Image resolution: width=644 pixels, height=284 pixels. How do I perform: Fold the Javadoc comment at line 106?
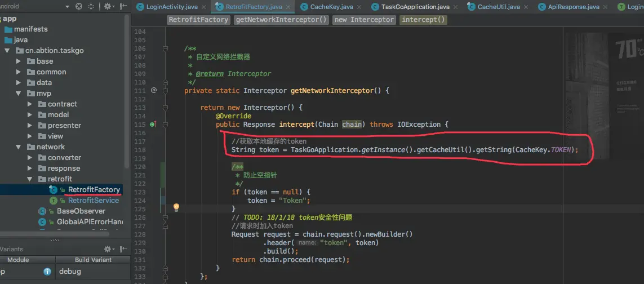pyautogui.click(x=165, y=48)
